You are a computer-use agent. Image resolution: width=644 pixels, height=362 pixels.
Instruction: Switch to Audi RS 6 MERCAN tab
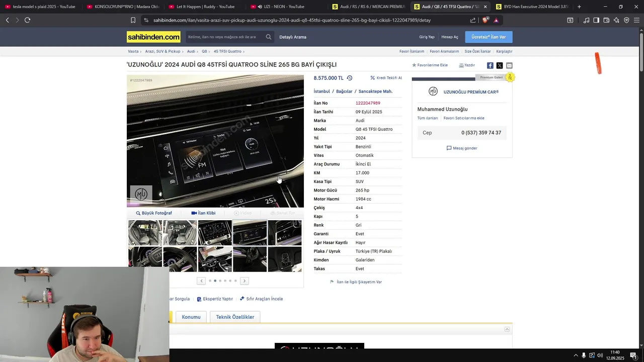click(368, 7)
